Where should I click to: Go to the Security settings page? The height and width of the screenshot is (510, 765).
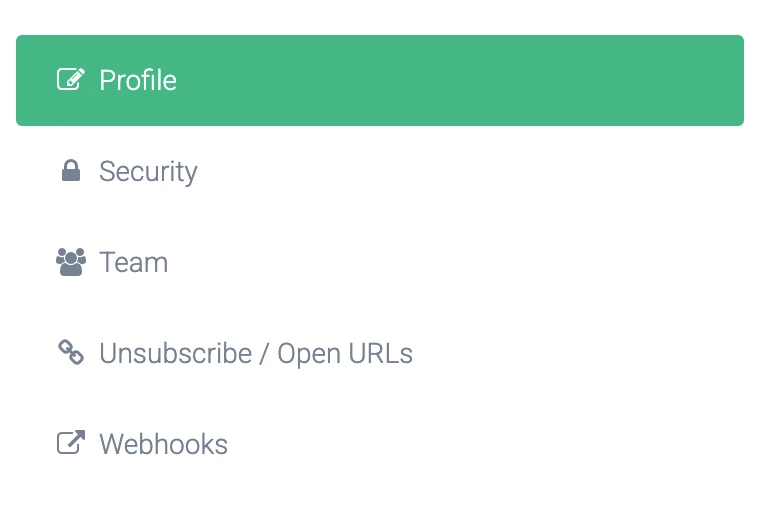(148, 171)
